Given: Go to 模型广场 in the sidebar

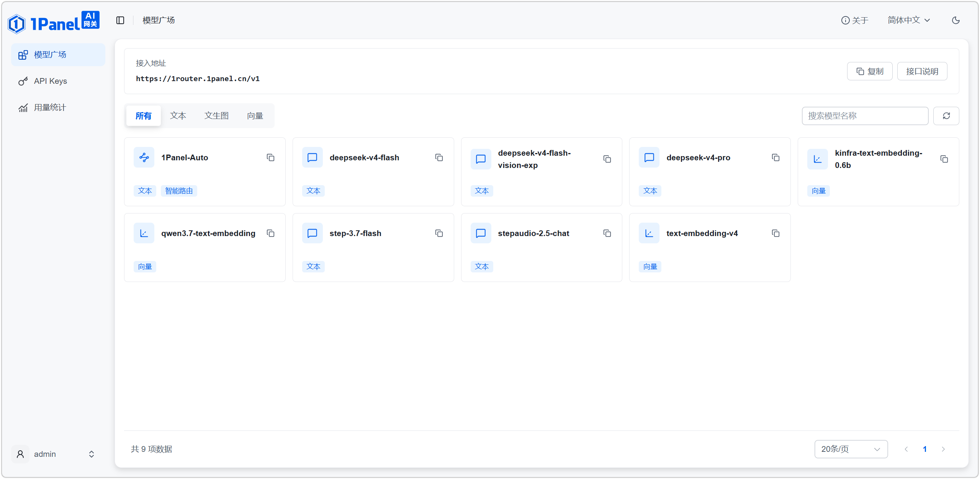Looking at the screenshot, I should (58, 55).
